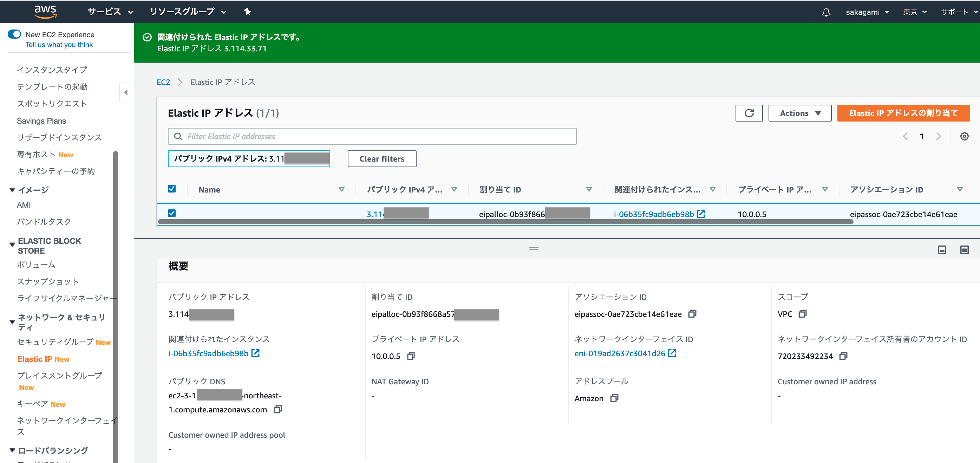
Task: Toggle the New EC2 Experience switch
Action: pyautogui.click(x=14, y=34)
